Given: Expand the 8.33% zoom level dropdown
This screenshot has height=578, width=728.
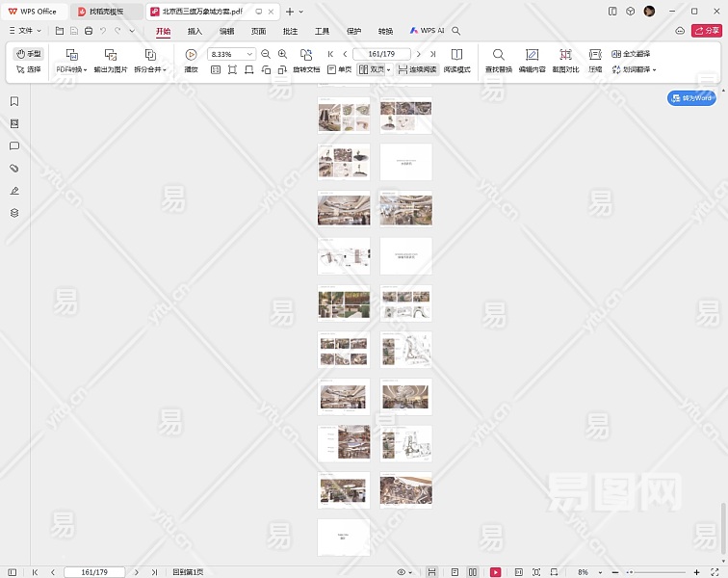Looking at the screenshot, I should point(249,55).
